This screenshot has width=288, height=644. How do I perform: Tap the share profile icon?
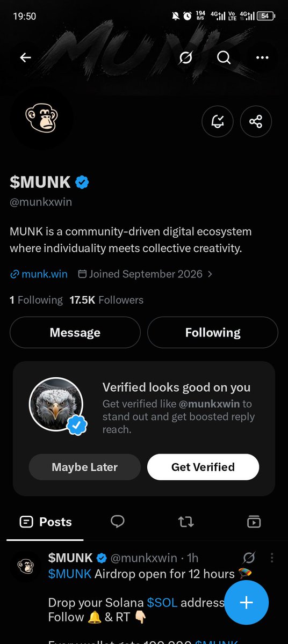(x=256, y=121)
